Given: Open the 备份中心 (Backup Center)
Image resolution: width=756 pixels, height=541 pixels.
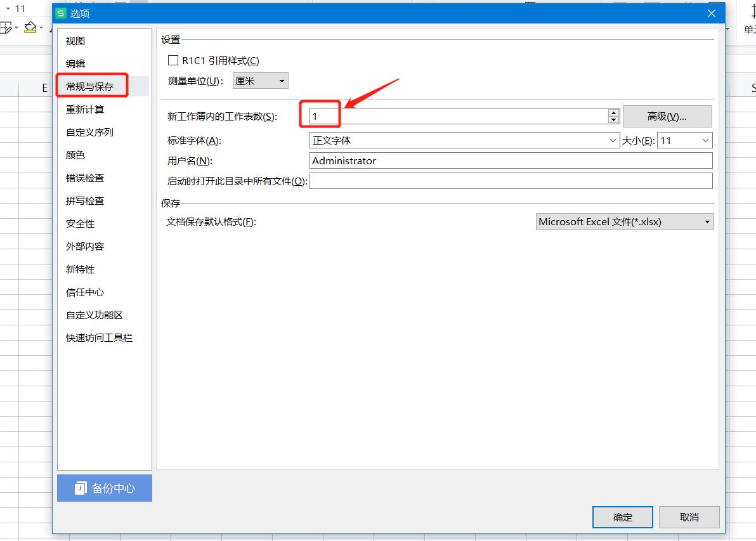Looking at the screenshot, I should click(104, 488).
